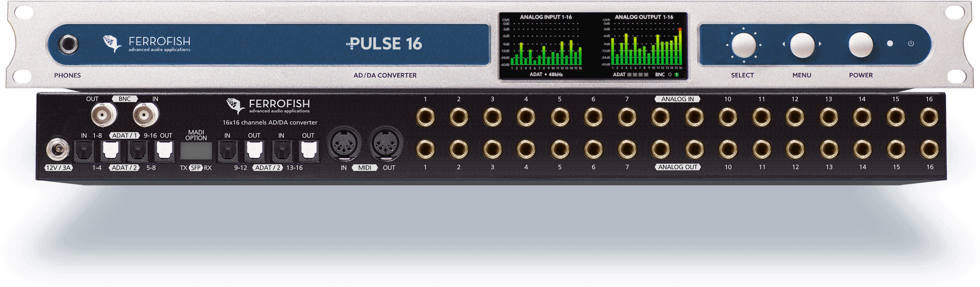Click the Ferrofish fish logo on front panel
The height and width of the screenshot is (287, 980).
pos(112,43)
